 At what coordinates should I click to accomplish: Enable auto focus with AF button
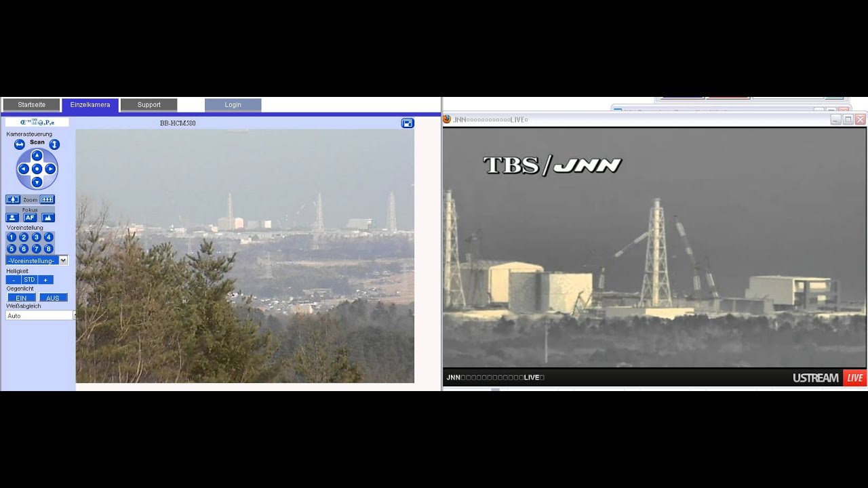click(x=30, y=218)
